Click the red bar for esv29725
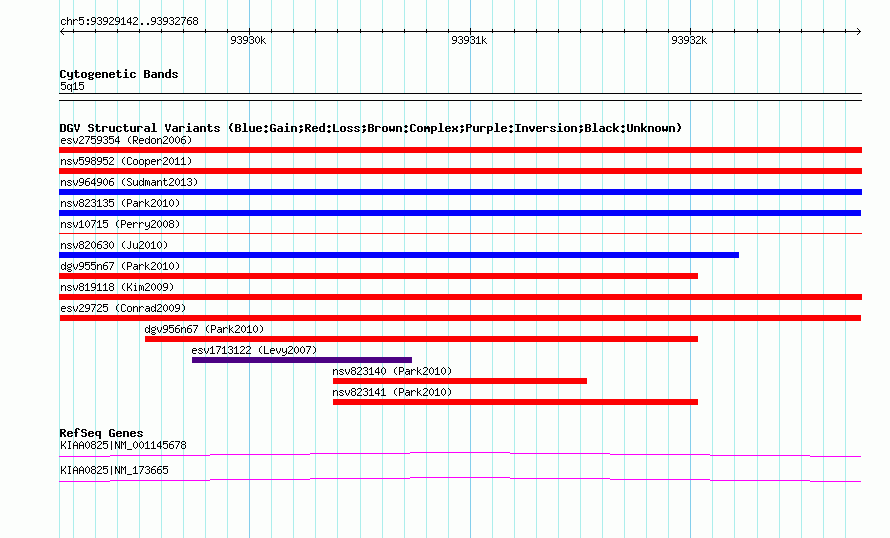Screen dimensions: 890x538 pyautogui.click(x=460, y=318)
